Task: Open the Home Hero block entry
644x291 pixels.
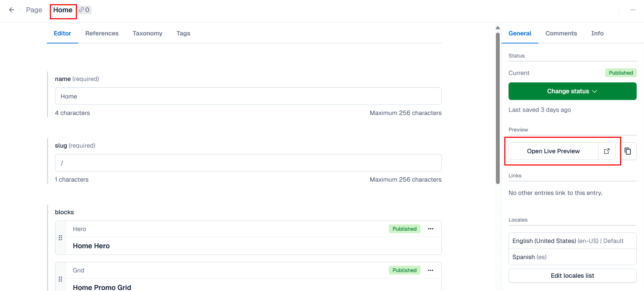Action: [91, 246]
